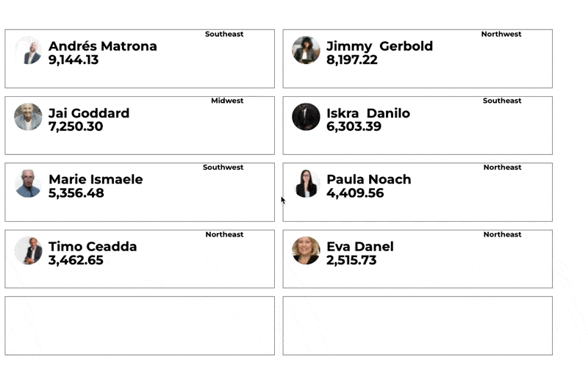Image resolution: width=588 pixels, height=368 pixels.
Task: Select the name Andrés Matrona
Action: click(103, 46)
